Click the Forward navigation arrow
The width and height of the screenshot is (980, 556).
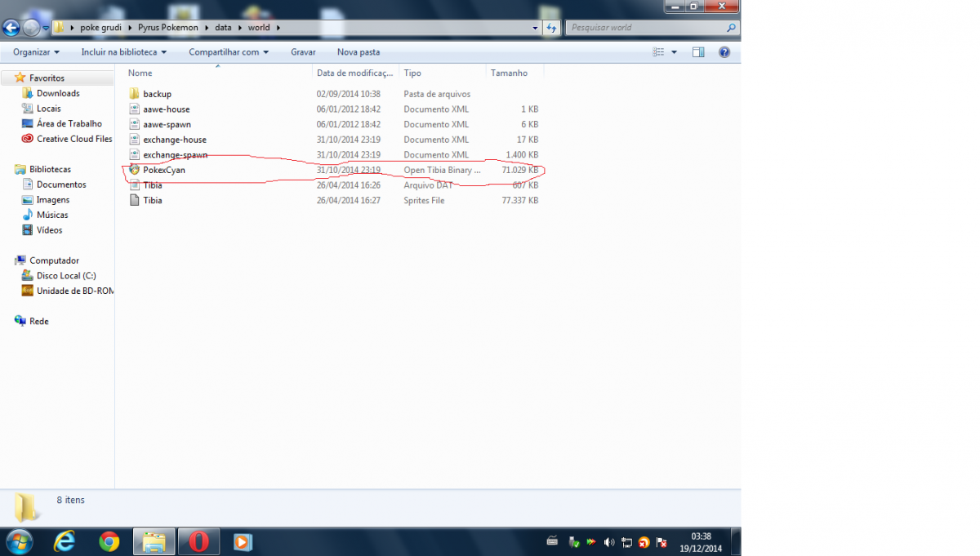(32, 28)
